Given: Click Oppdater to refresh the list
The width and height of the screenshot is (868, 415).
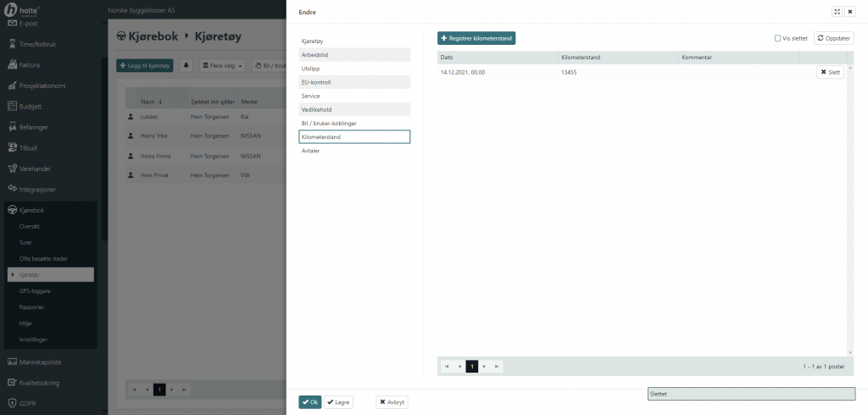Looking at the screenshot, I should tap(833, 38).
